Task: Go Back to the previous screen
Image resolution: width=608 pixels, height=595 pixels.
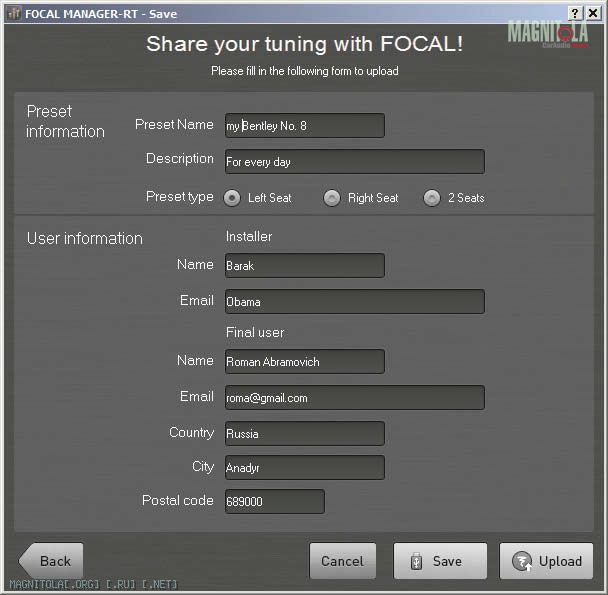Action: tap(51, 561)
